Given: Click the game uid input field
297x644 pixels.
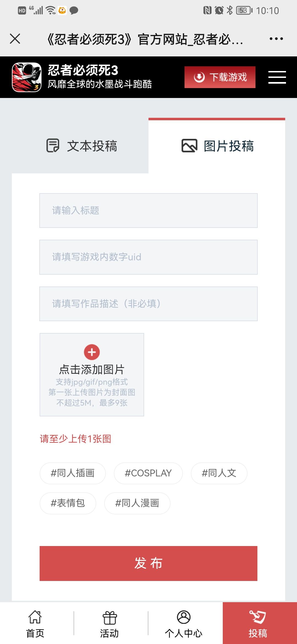Looking at the screenshot, I should click(148, 257).
